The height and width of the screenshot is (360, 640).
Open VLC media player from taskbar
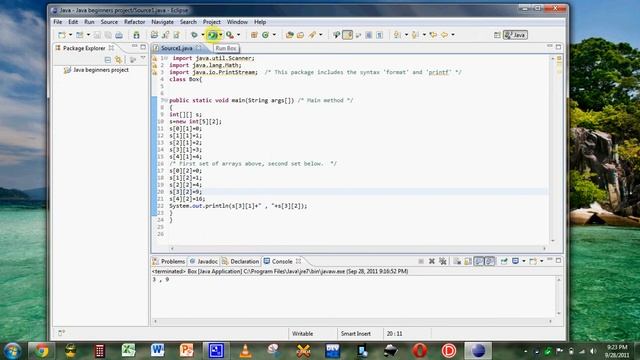point(245,351)
